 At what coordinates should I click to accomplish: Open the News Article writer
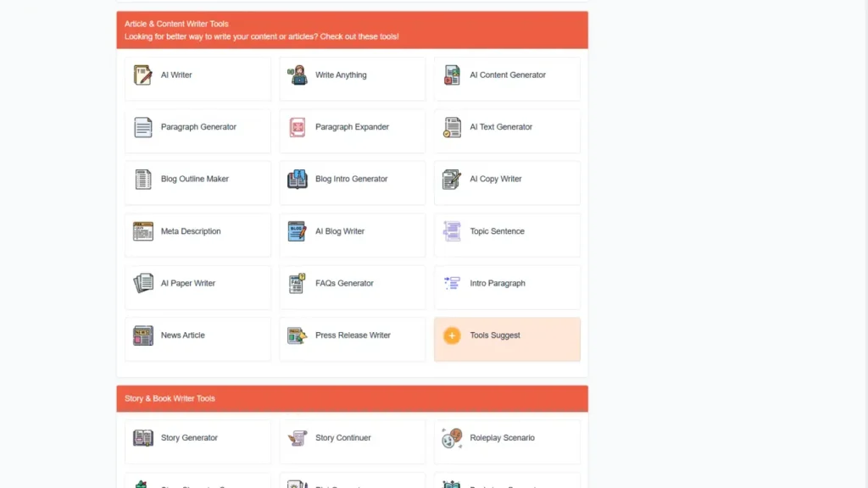[198, 339]
